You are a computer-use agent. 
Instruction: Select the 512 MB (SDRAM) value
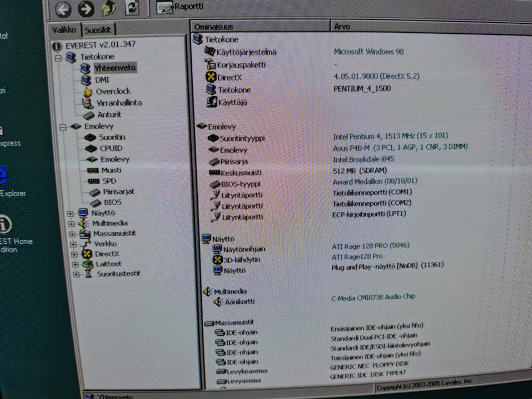click(x=360, y=170)
